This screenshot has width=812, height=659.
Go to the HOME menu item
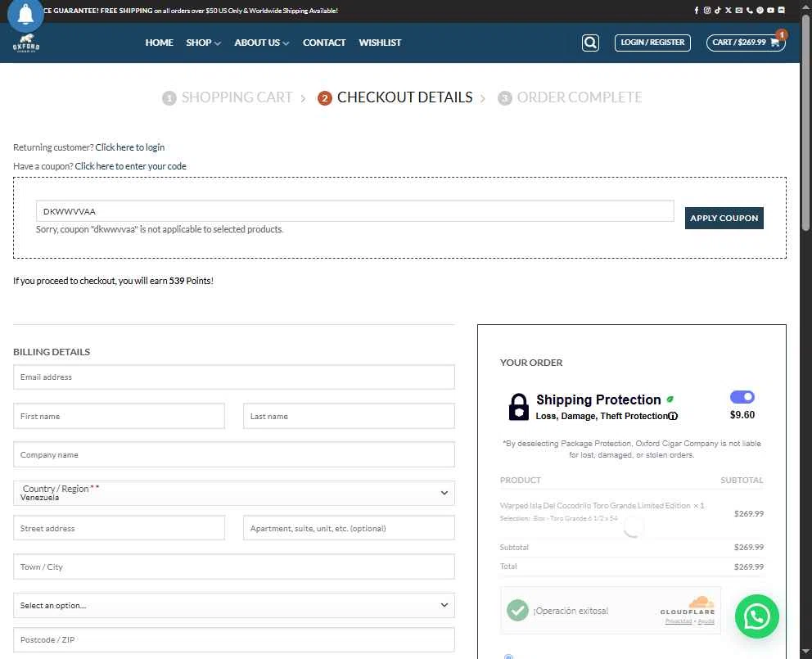click(159, 43)
